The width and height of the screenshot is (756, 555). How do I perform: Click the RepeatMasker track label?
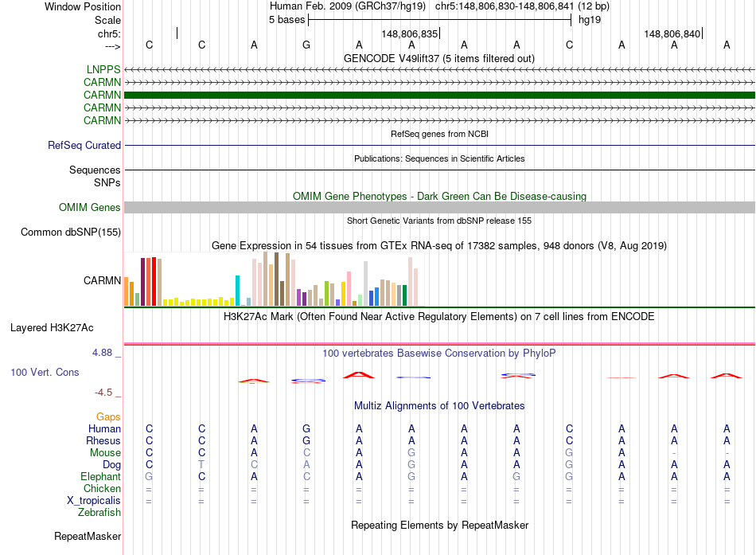[88, 537]
